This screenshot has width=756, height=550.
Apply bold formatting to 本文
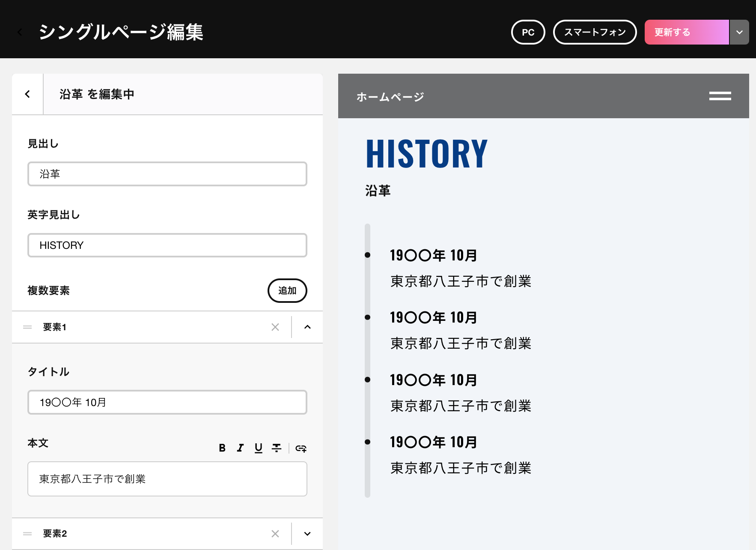coord(222,448)
